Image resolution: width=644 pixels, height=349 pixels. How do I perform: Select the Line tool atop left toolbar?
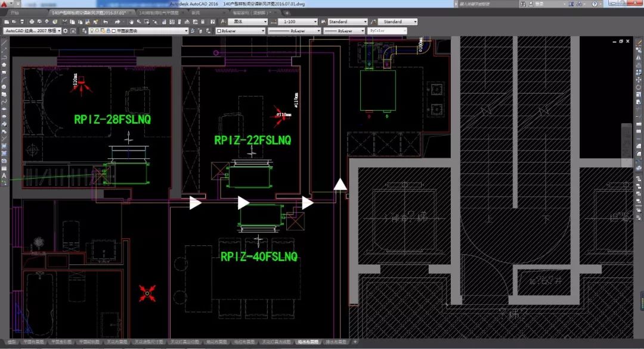4,43
